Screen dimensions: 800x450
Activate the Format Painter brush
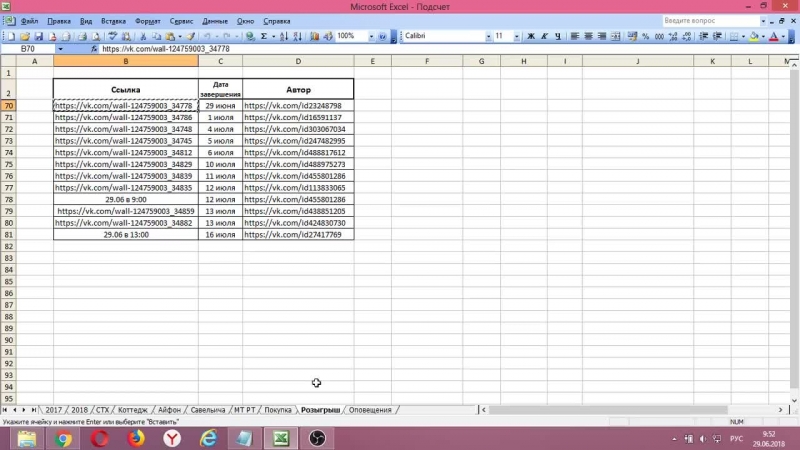tap(190, 36)
